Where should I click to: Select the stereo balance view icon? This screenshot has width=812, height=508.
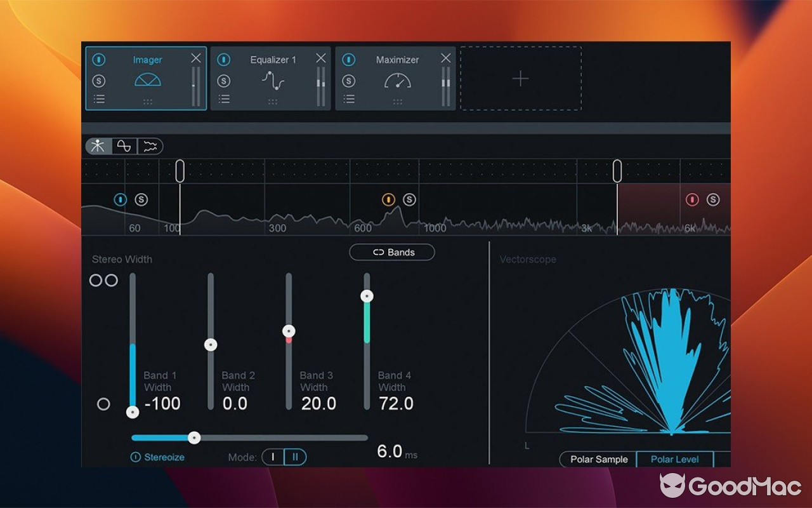[98, 146]
